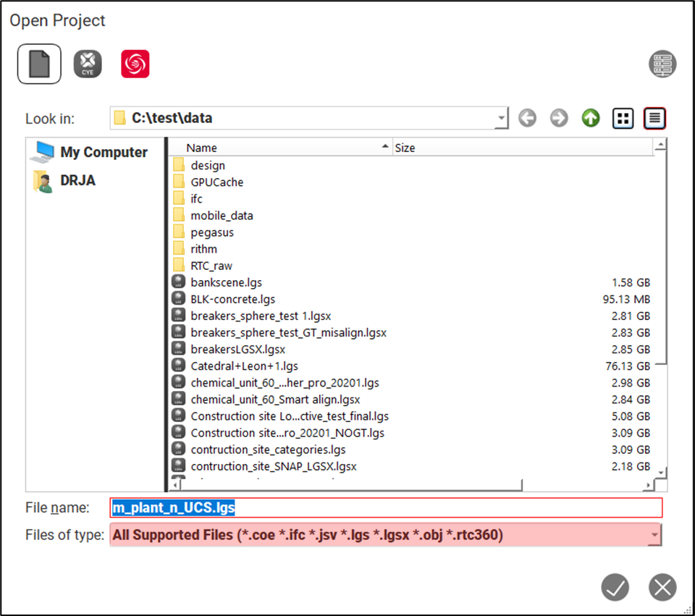Select My Computer in the sidebar
The image size is (695, 616).
[103, 152]
